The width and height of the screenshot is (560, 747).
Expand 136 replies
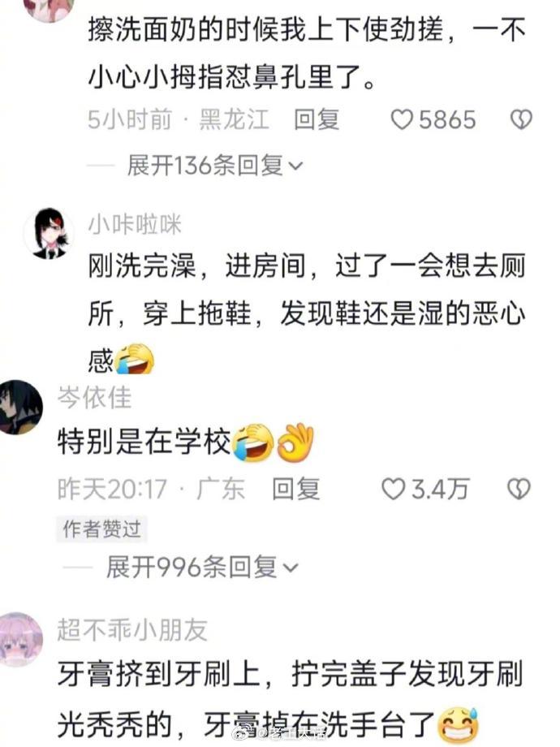tap(214, 166)
